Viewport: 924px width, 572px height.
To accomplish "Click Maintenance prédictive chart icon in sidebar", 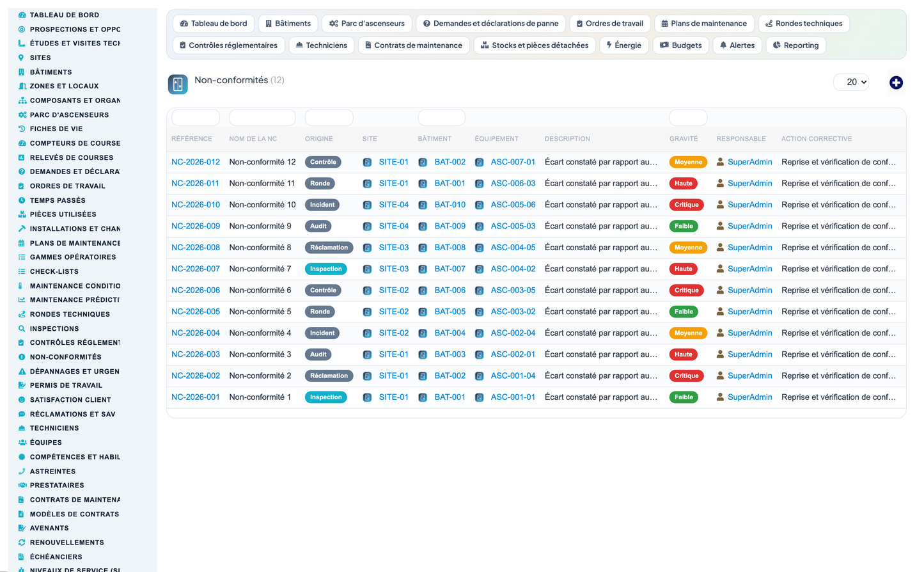I will click(22, 300).
